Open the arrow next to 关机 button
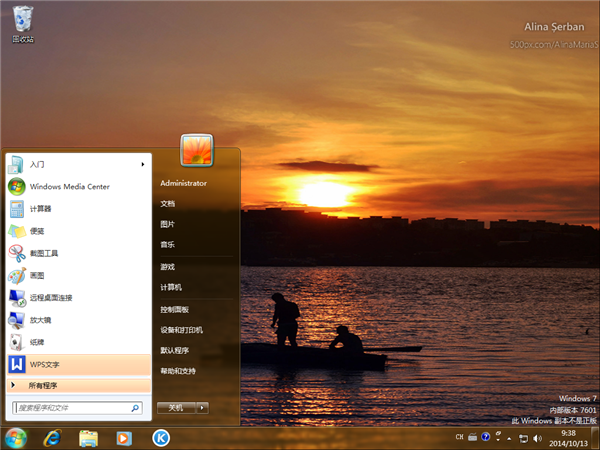 click(x=202, y=408)
